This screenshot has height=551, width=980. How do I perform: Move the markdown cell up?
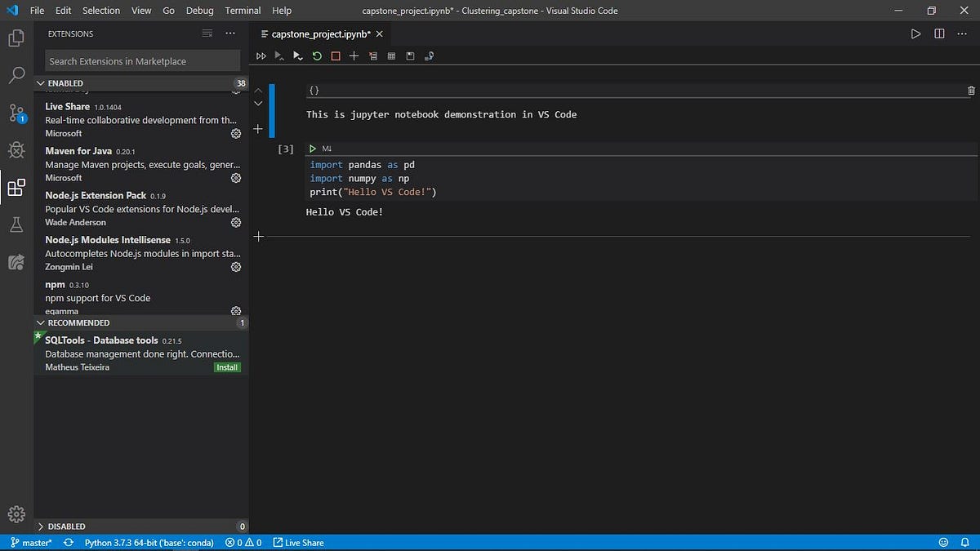[x=258, y=91]
